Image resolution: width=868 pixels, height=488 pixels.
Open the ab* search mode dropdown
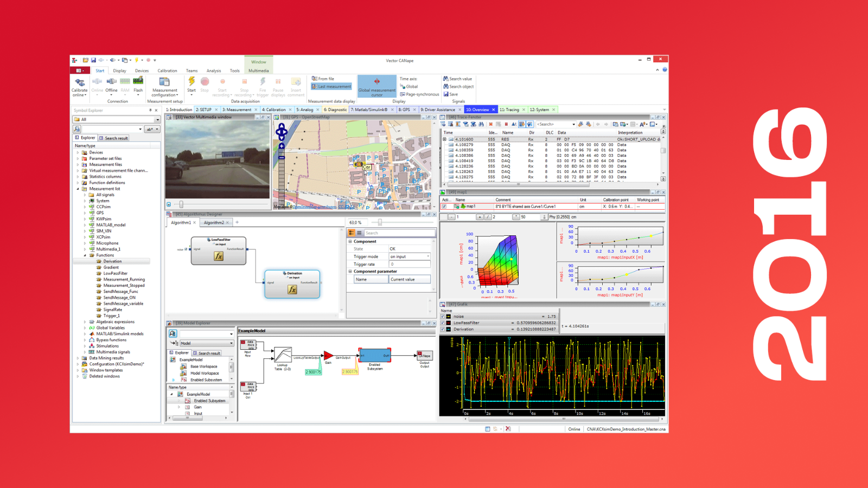tap(152, 129)
